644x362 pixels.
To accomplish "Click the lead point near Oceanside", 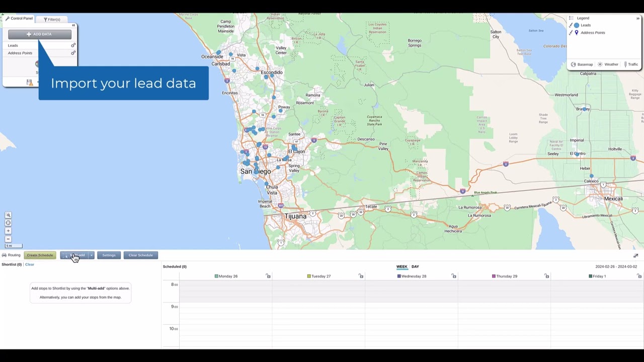I will (219, 52).
